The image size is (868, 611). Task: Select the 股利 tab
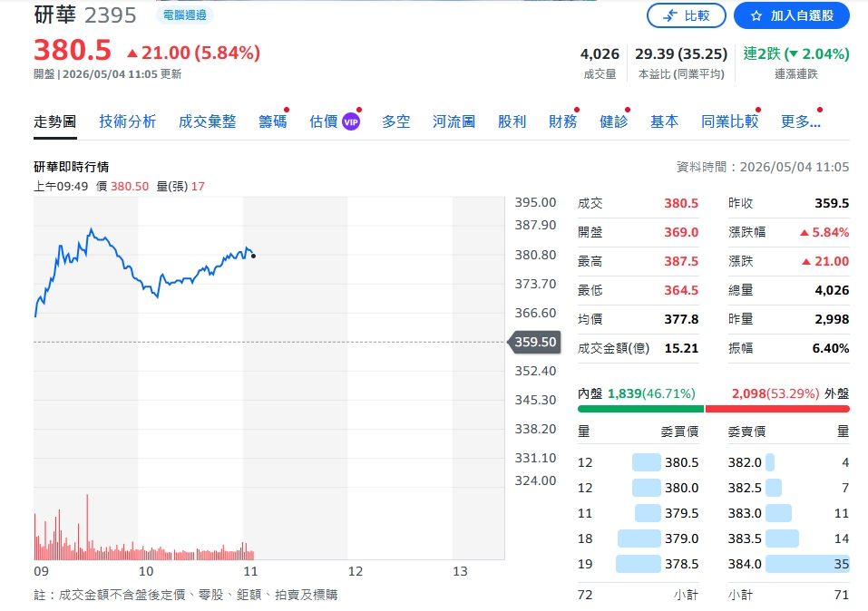512,121
